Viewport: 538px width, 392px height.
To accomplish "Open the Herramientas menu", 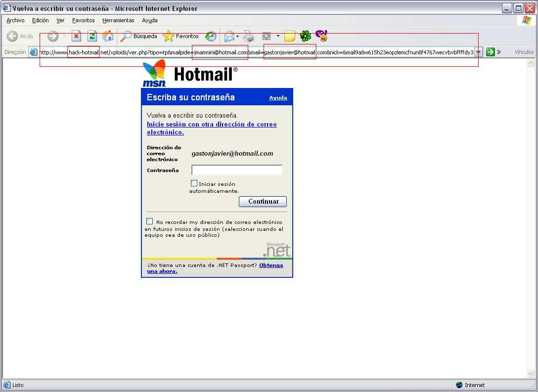I will tap(118, 20).
